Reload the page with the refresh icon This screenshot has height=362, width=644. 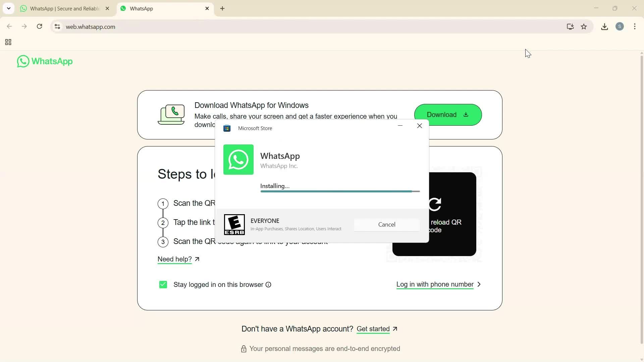39,26
